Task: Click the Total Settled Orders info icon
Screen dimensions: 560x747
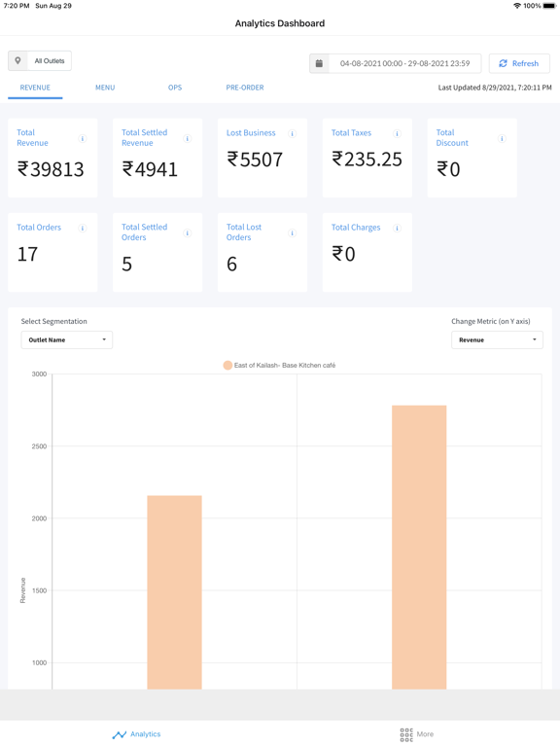Action: pos(187,233)
